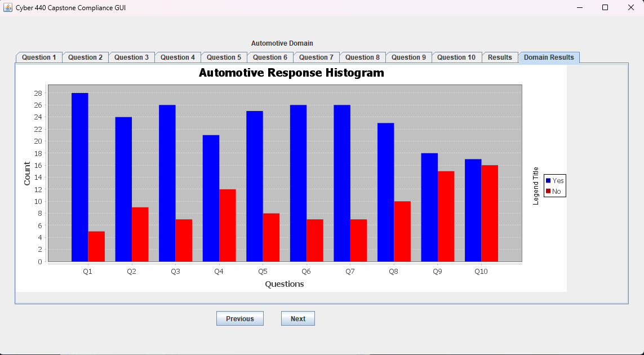The image size is (644, 355).
Task: Open the Question 2 tab
Action: tap(85, 57)
